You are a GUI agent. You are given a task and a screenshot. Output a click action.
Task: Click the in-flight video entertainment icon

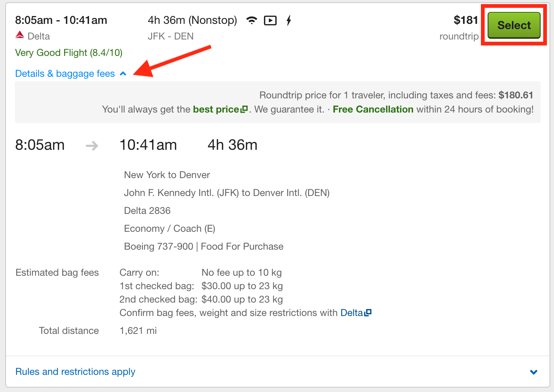coord(270,20)
